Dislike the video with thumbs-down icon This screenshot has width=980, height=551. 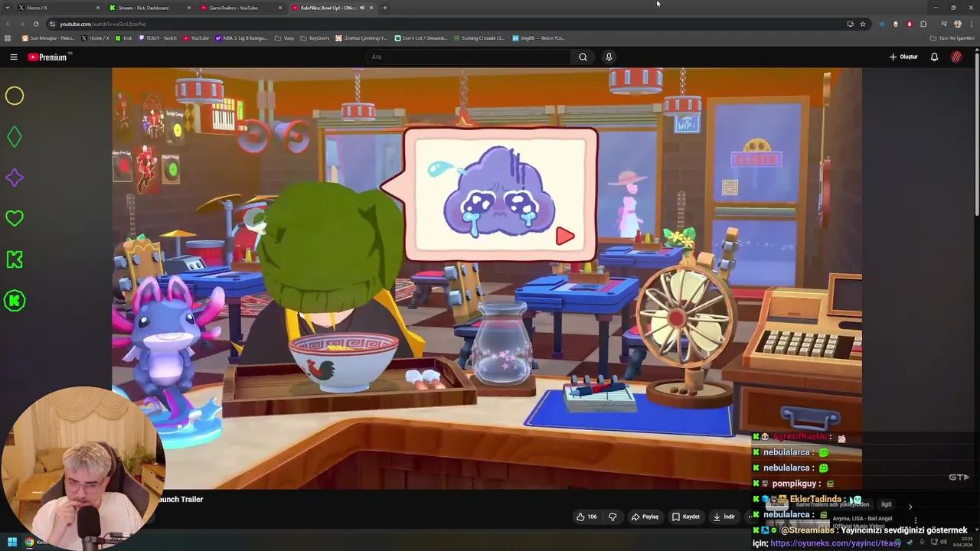coord(612,517)
